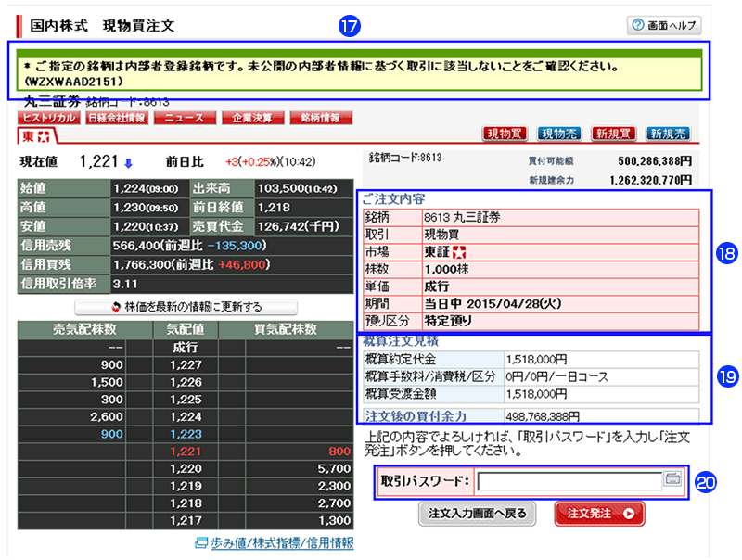Focus the 取引パスワード input field

[569, 481]
